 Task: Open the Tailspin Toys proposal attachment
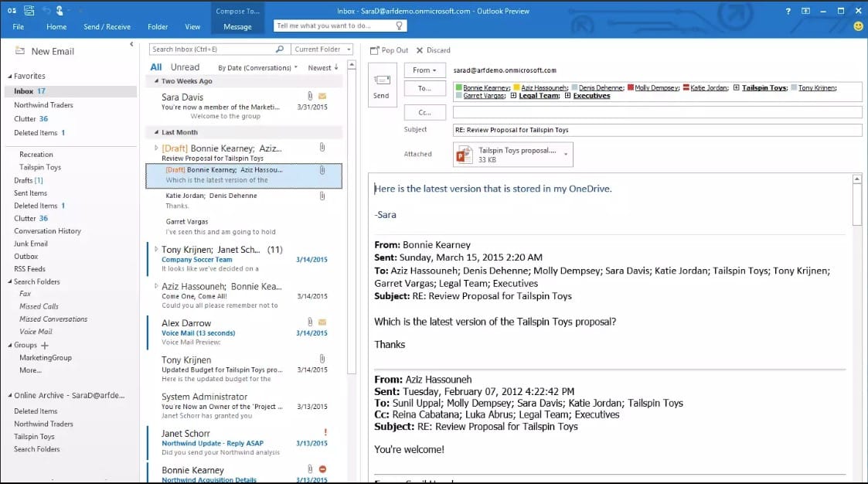(512, 155)
